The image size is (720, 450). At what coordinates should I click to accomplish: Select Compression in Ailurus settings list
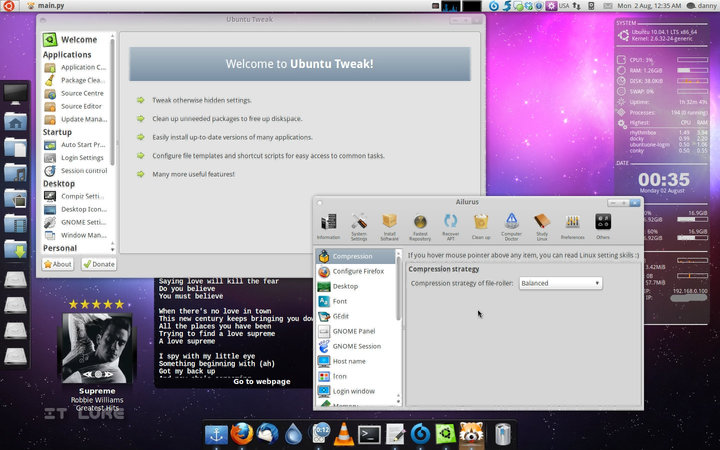click(x=355, y=256)
